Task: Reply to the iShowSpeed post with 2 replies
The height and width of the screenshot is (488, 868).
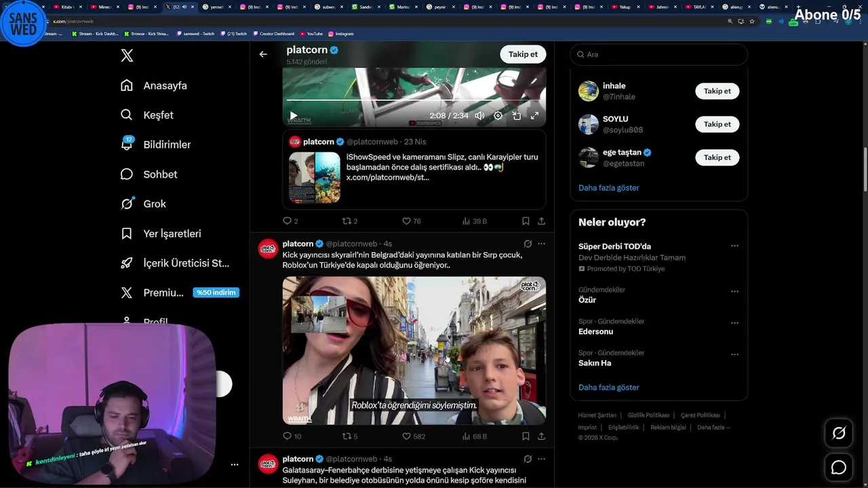Action: point(290,221)
